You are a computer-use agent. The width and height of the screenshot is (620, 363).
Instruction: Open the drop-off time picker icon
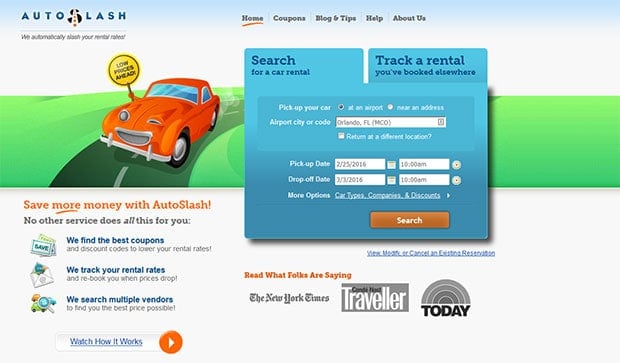[x=456, y=180]
